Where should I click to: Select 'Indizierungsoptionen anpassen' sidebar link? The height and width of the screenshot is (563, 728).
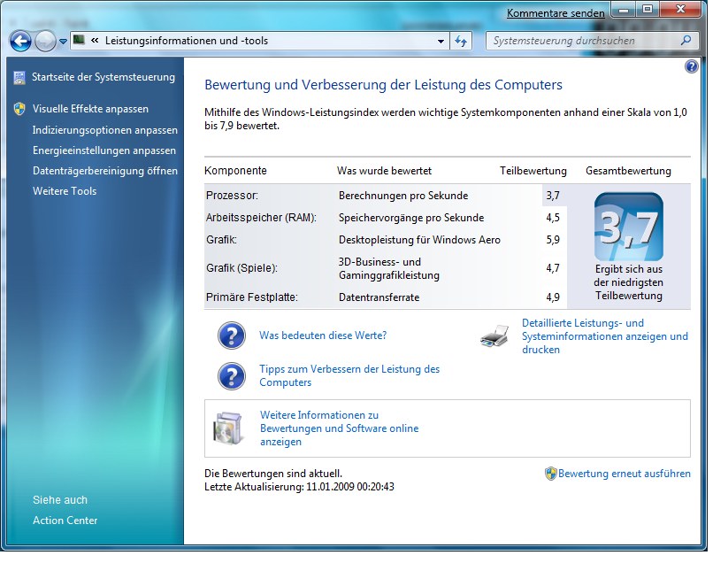104,130
